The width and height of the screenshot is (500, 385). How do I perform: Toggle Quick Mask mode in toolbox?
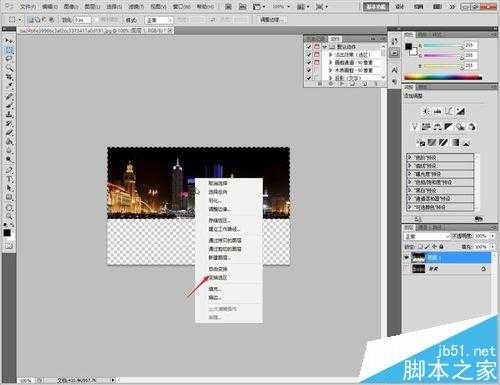click(x=8, y=246)
